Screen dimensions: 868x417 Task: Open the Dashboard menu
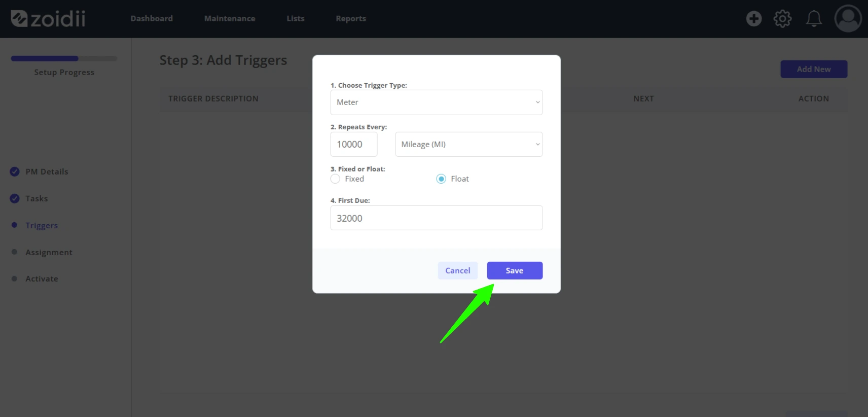pyautogui.click(x=152, y=19)
